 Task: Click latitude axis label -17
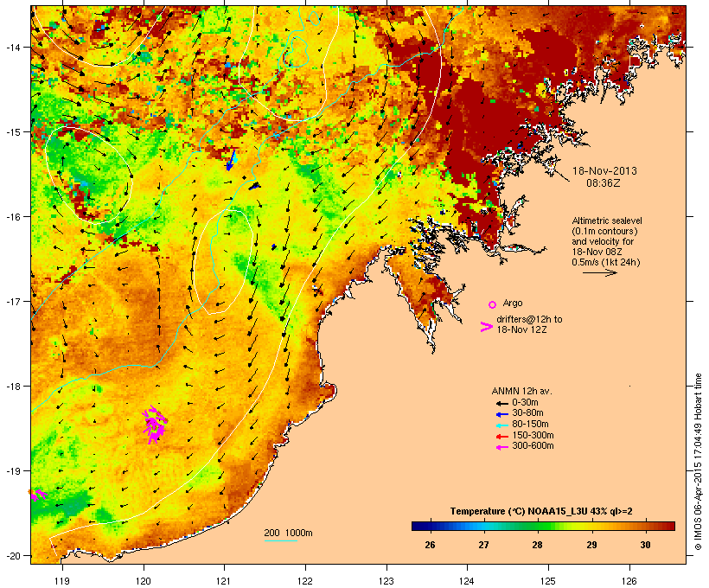[13, 301]
